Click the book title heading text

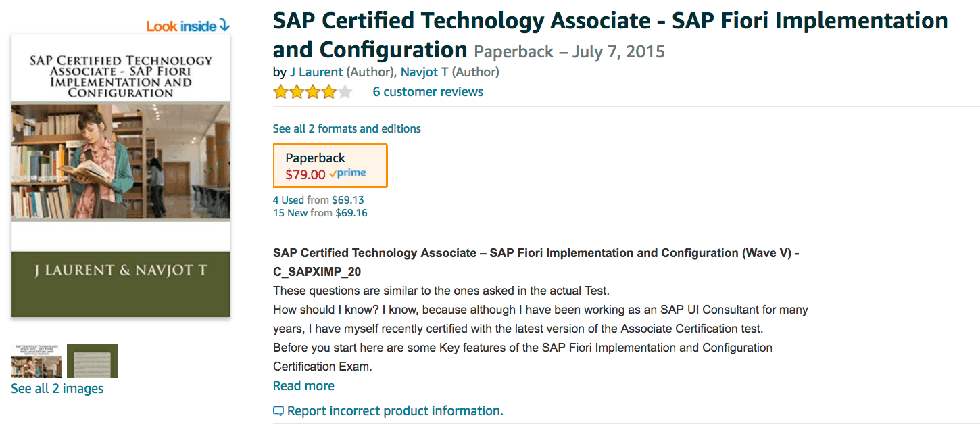pos(610,35)
